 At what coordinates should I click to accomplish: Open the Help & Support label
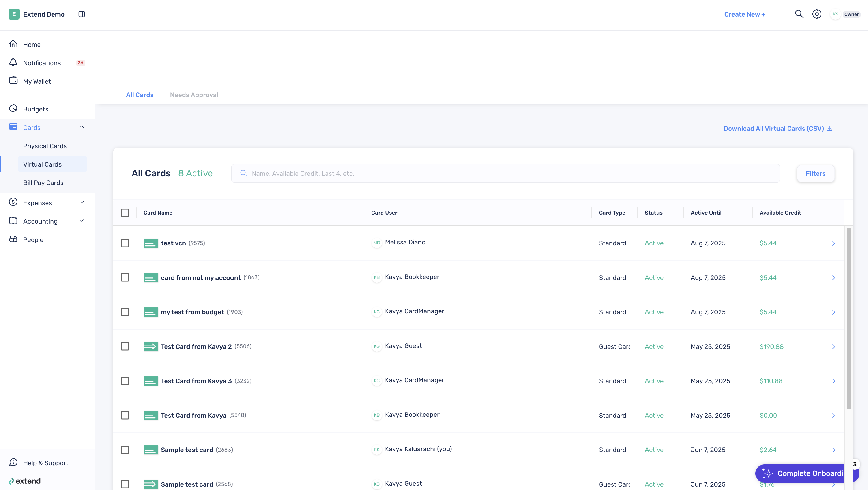46,463
